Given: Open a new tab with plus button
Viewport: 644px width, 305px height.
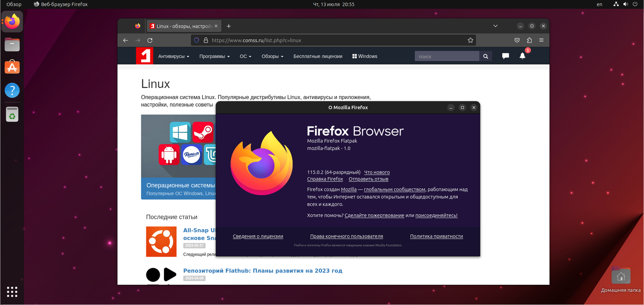Looking at the screenshot, I should point(229,26).
